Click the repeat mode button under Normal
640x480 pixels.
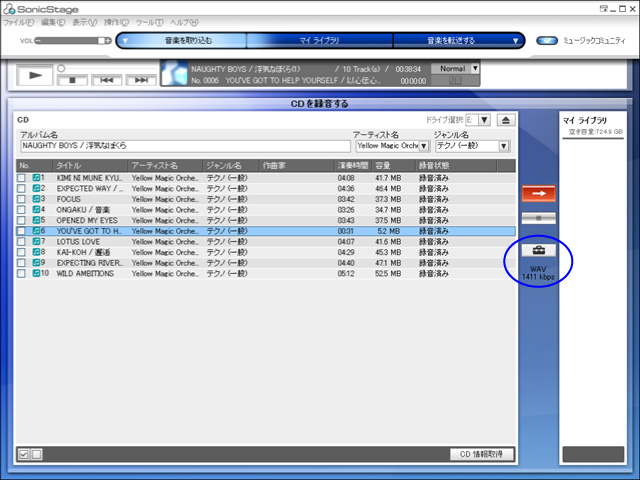click(455, 80)
